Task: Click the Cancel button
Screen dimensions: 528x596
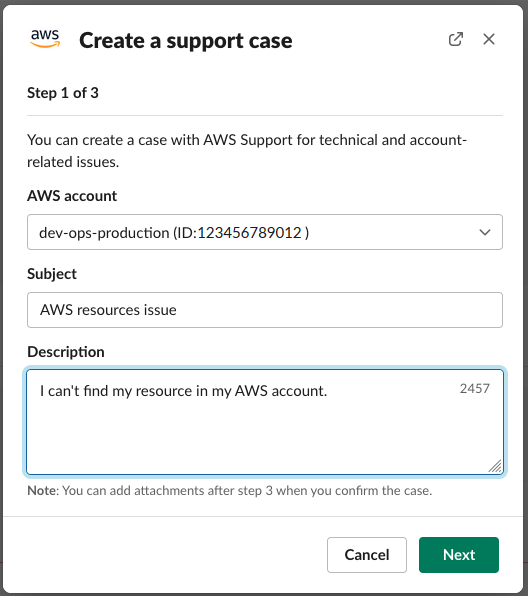Action: 367,555
